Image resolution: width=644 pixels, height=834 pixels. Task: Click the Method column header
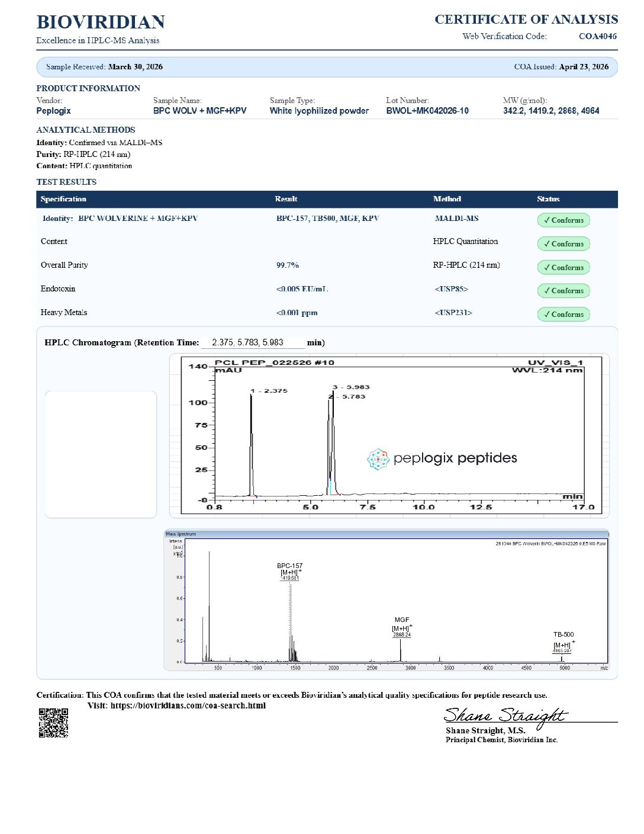pyautogui.click(x=447, y=199)
